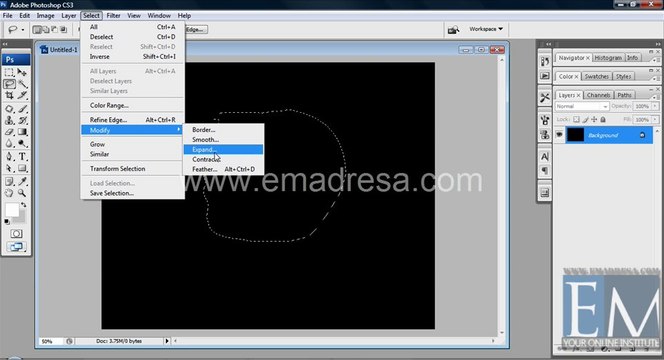The width and height of the screenshot is (664, 360).
Task: Select the Gradient tool
Action: click(x=22, y=132)
